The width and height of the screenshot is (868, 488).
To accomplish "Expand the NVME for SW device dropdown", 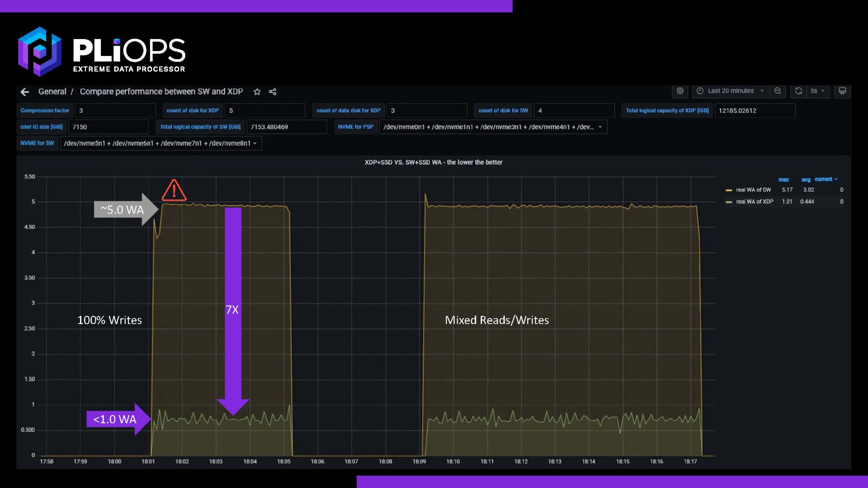I will (160, 143).
